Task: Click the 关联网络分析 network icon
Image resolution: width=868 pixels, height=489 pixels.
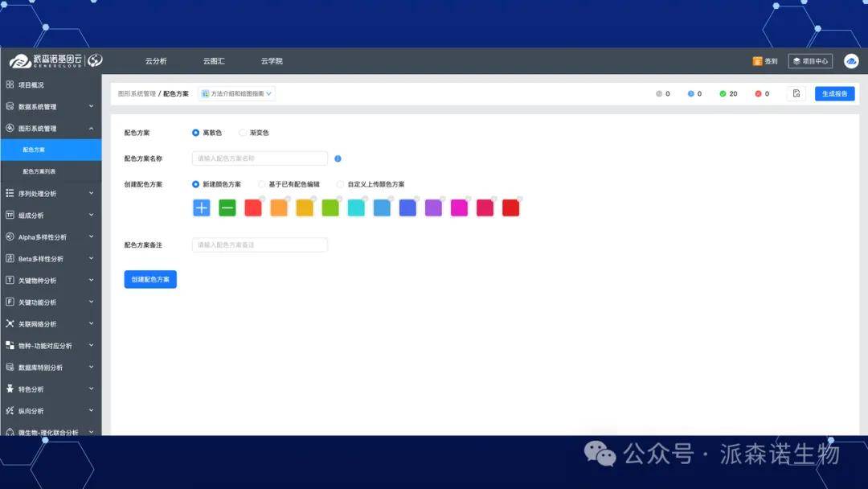Action: [10, 323]
